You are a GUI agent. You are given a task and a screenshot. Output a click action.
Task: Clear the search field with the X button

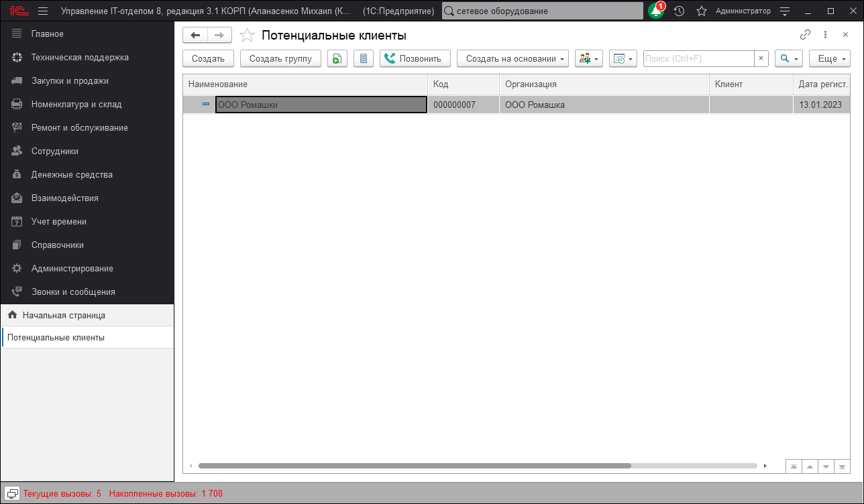coord(761,58)
